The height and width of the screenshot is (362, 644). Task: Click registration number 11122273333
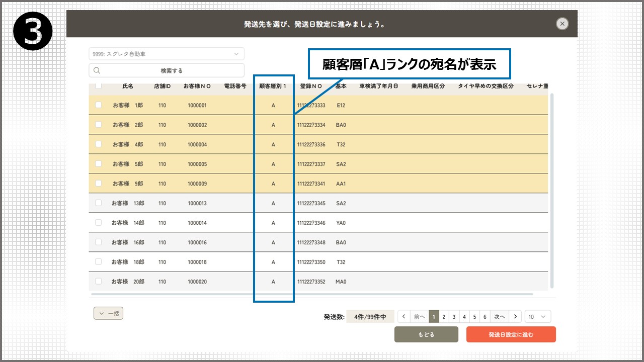tap(311, 105)
